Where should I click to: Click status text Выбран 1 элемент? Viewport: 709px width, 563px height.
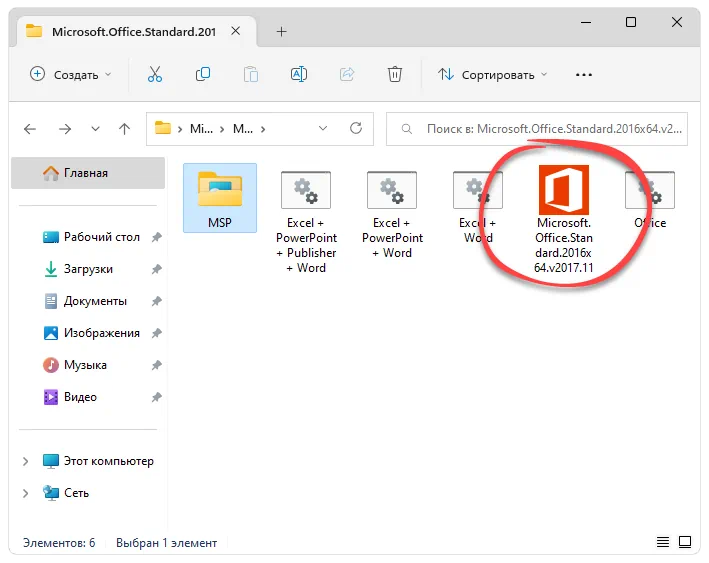[166, 543]
